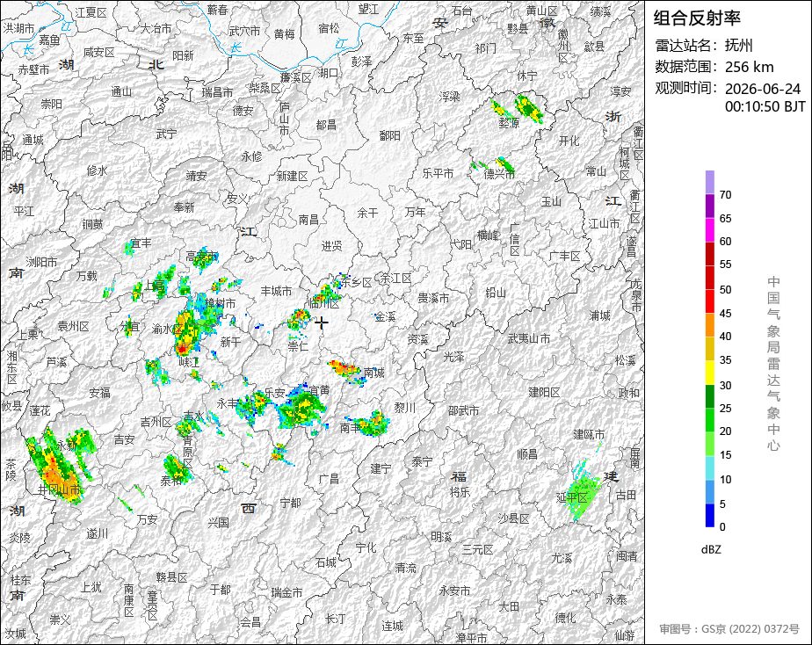Click the legend value 15
Image resolution: width=812 pixels, height=645 pixels.
coord(726,454)
